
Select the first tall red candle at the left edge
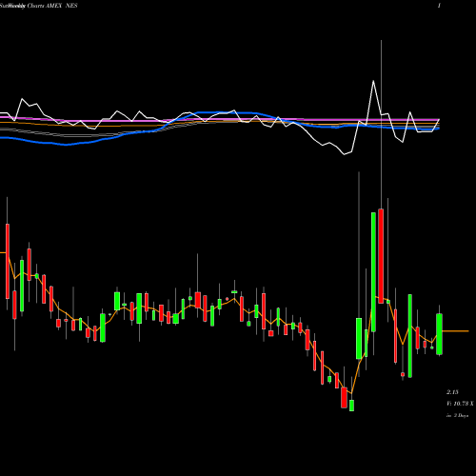[x=8, y=261]
